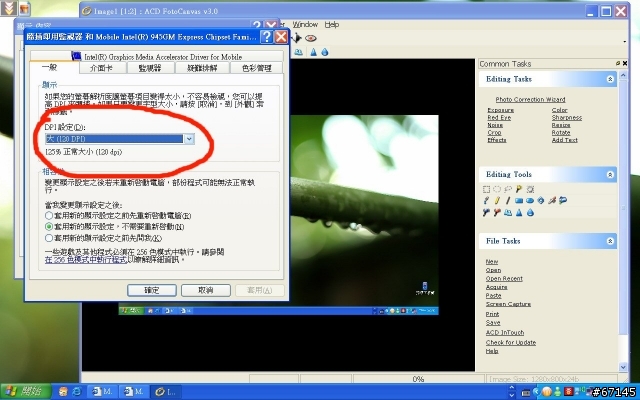Open the Window menu in FotoCanvas
Image resolution: width=640 pixels, height=400 pixels.
coord(305,24)
